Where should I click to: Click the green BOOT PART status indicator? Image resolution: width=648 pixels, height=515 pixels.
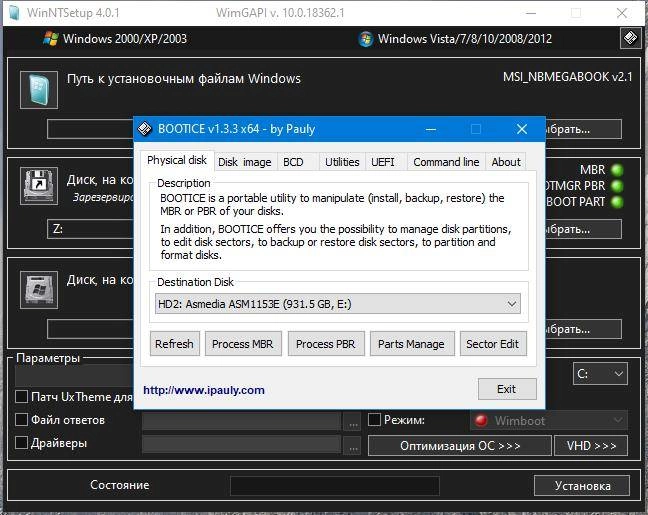[x=617, y=202]
